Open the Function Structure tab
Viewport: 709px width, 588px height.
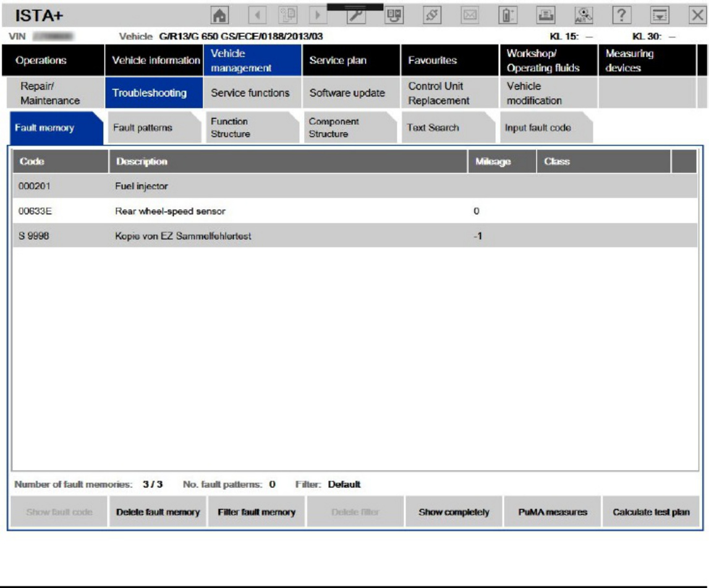tap(252, 128)
